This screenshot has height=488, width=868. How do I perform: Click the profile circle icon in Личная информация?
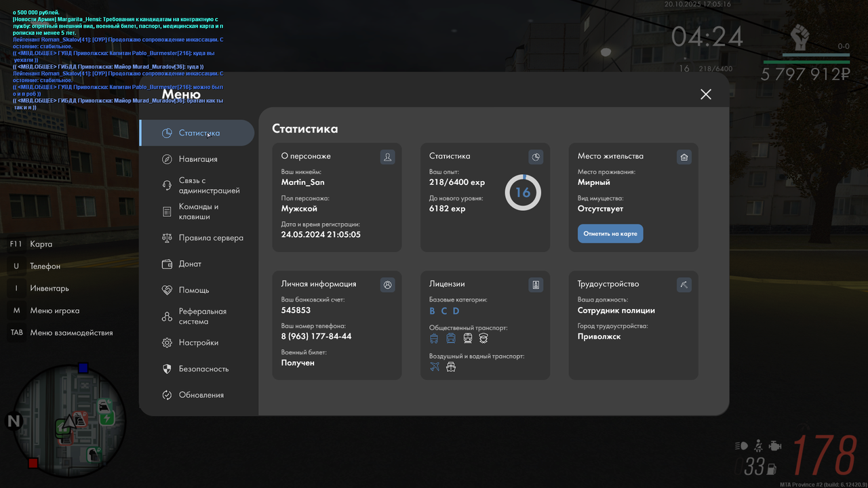388,285
